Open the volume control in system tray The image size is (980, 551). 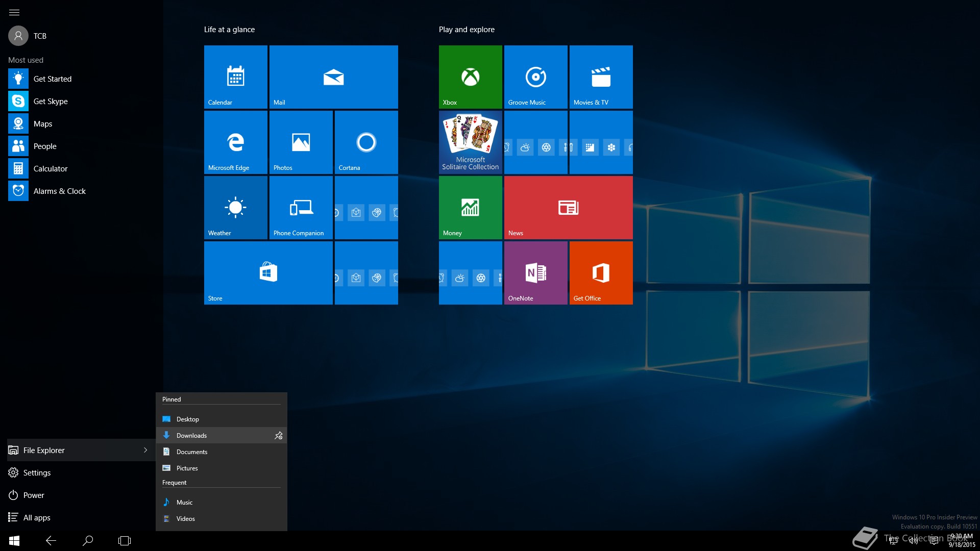(914, 541)
